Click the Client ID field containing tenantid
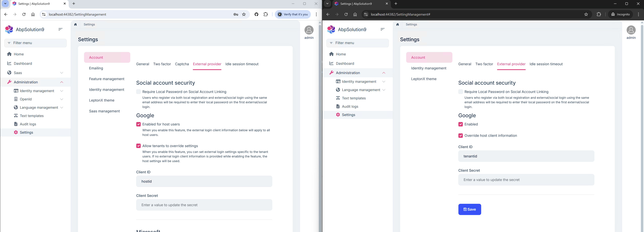The width and height of the screenshot is (644, 232). point(526,156)
